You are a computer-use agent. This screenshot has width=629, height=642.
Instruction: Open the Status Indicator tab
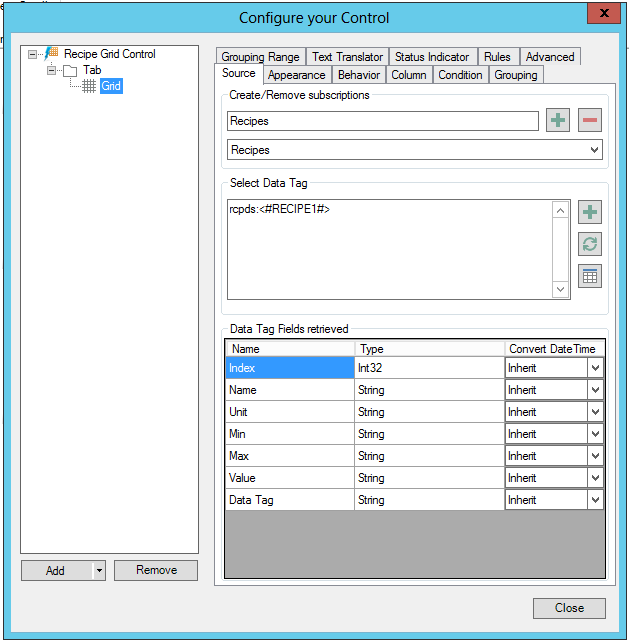(431, 57)
